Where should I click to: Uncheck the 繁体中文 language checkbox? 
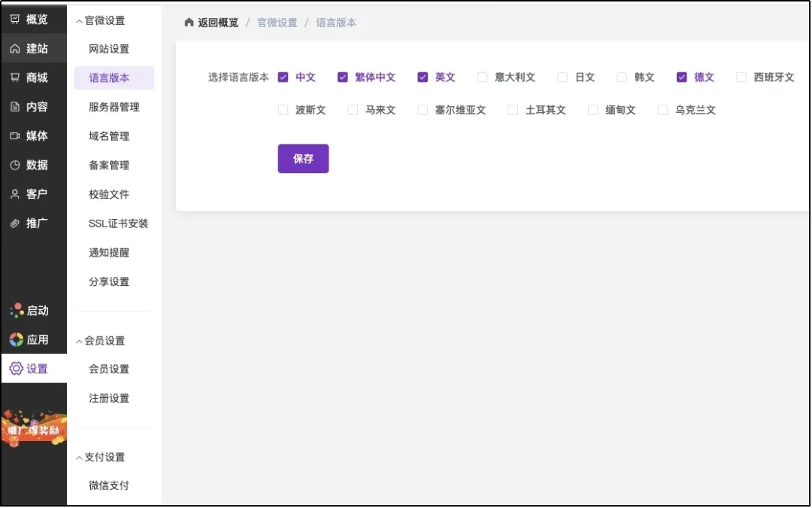pos(343,77)
